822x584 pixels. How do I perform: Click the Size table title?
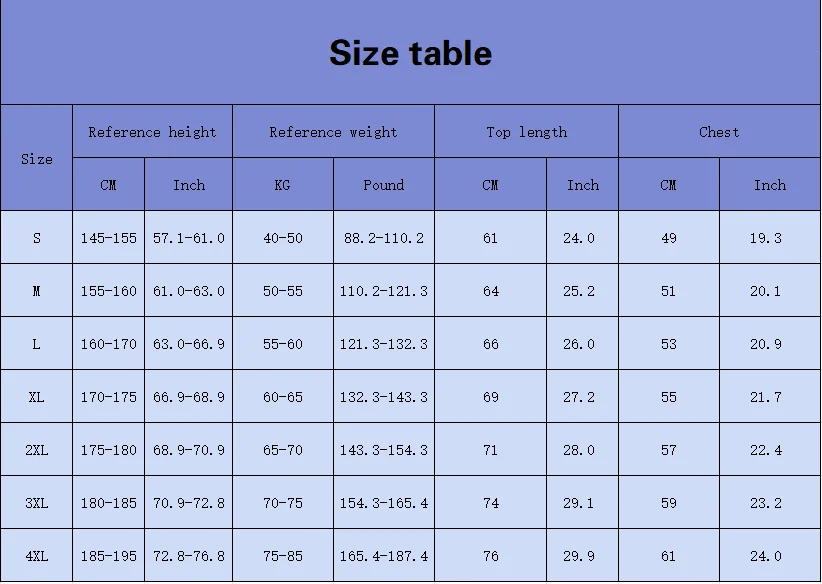click(x=410, y=53)
